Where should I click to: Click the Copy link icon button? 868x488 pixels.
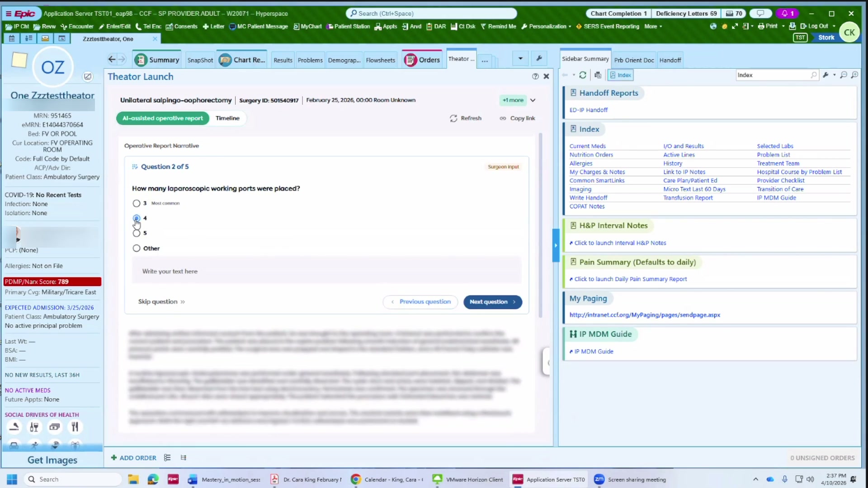(503, 118)
